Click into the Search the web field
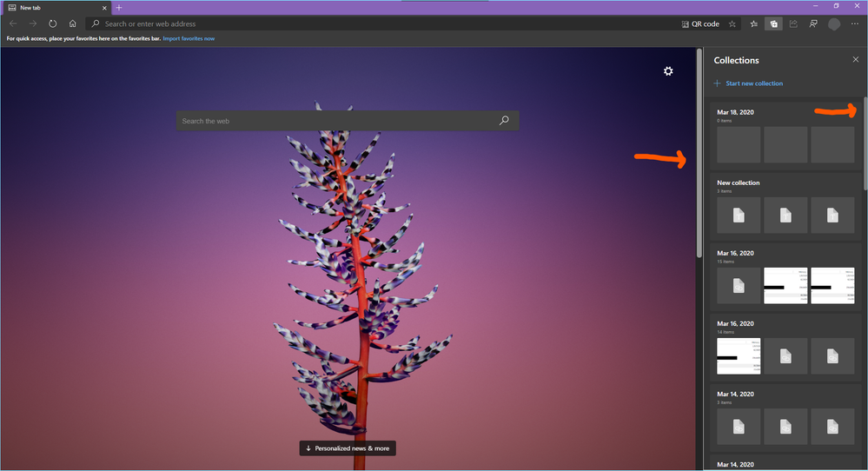Viewport: 868px width, 471px height. point(348,121)
